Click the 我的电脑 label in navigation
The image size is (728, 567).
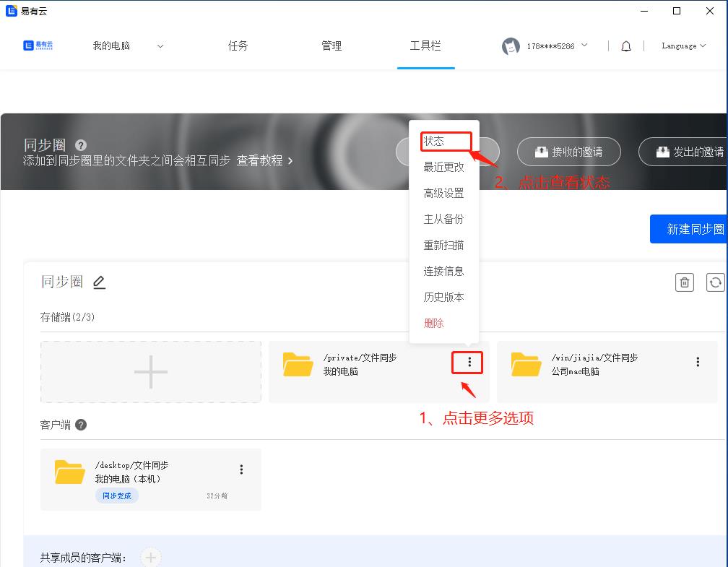(x=111, y=46)
